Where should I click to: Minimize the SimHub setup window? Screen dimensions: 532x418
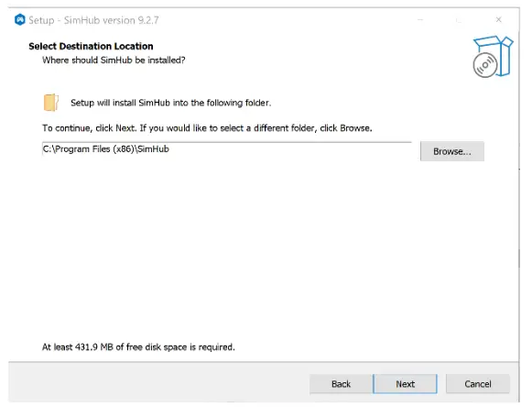pos(420,19)
